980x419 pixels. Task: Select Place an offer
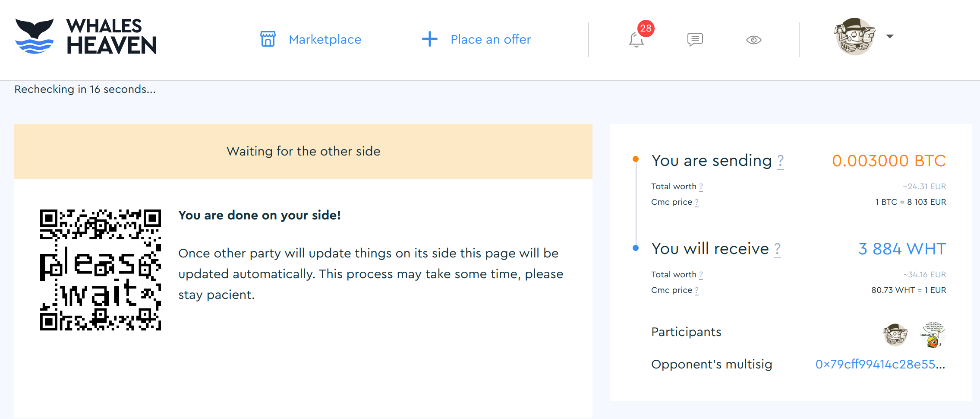point(491,39)
